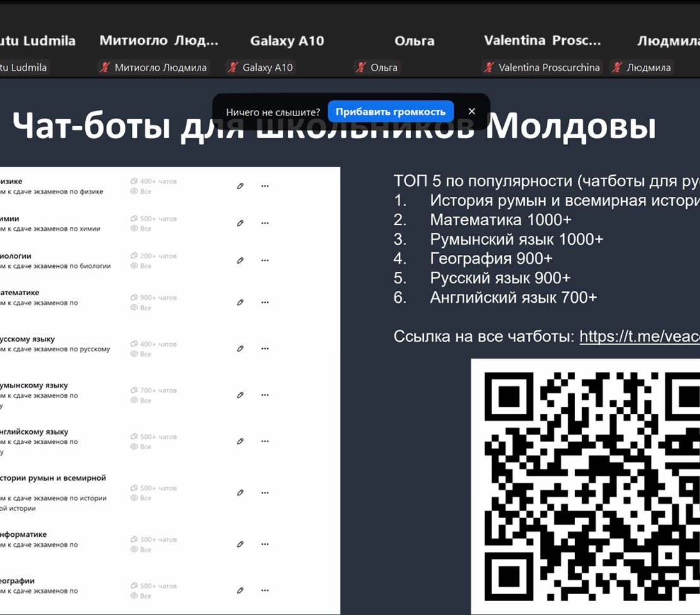Click the pencil edit icon in the русскому языку row
Screen dimensions: 700x615
pos(240,348)
